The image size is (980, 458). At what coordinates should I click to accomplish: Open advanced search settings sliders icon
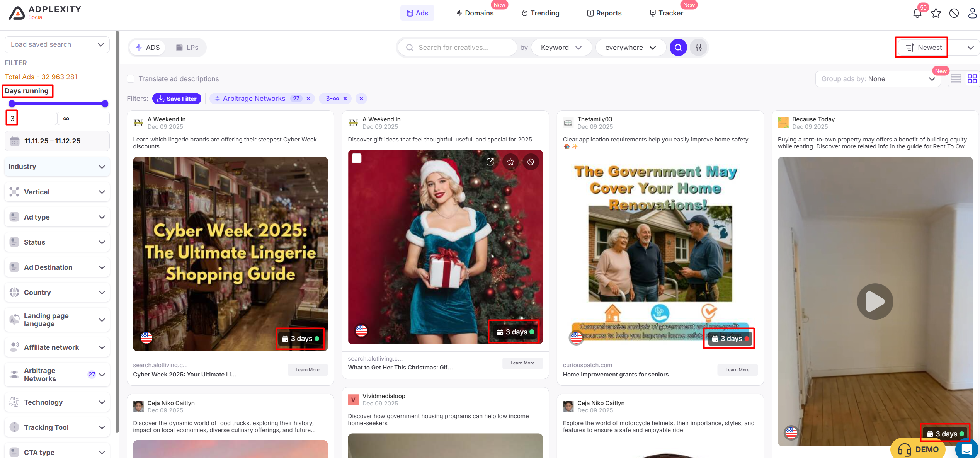pos(699,48)
